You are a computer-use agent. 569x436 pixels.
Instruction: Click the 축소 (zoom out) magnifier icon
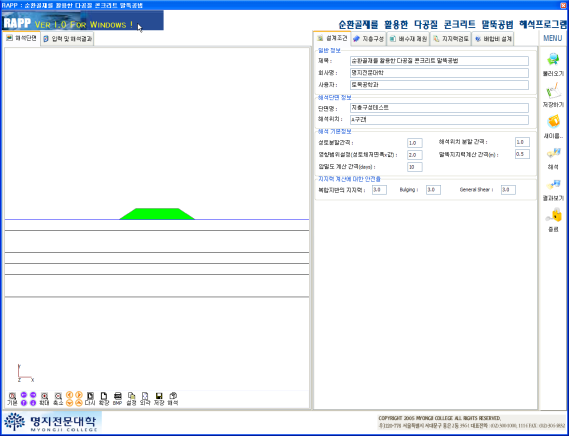[58, 396]
